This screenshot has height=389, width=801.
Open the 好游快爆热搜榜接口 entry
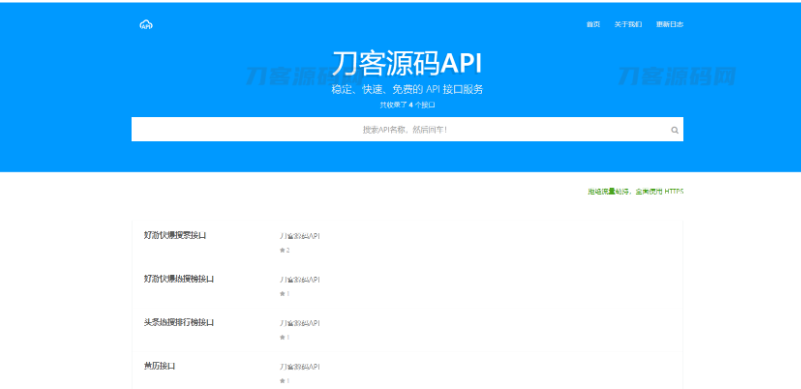coord(179,279)
